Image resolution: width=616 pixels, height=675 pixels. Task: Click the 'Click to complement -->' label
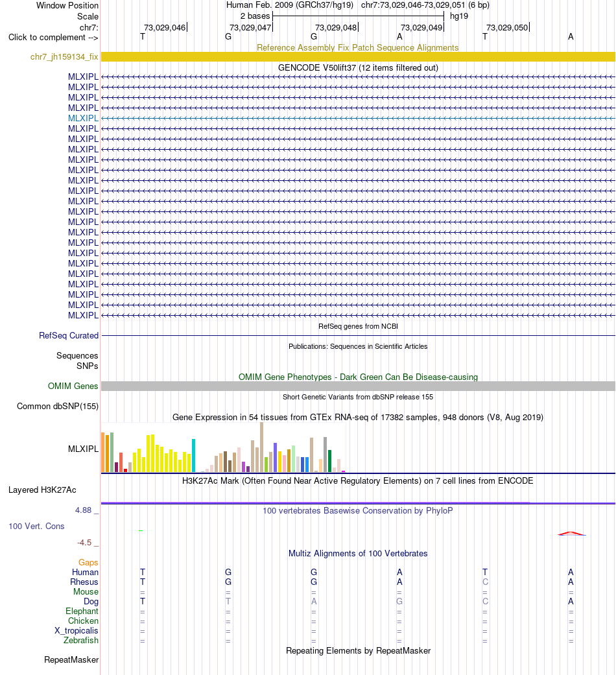(x=53, y=38)
